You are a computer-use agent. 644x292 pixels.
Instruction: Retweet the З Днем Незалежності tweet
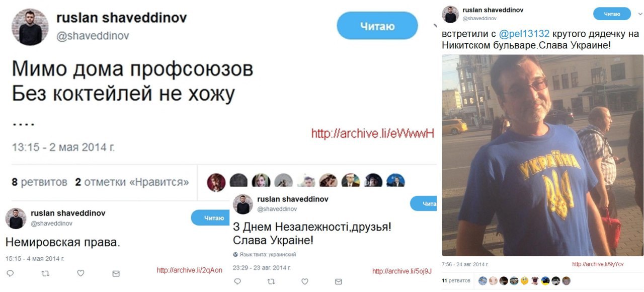pos(272,281)
